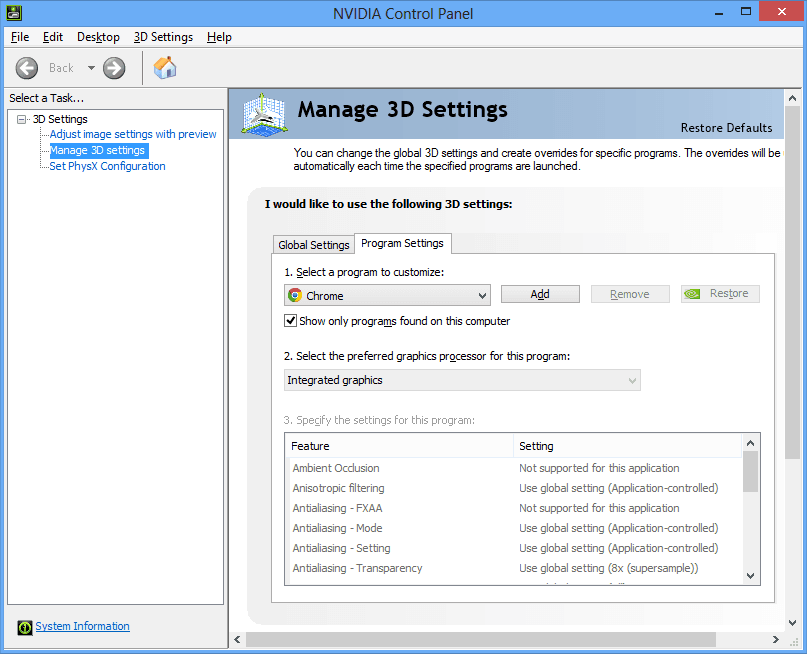Click the horizontal scroll right arrow
Image resolution: width=807 pixels, height=654 pixels.
point(776,640)
